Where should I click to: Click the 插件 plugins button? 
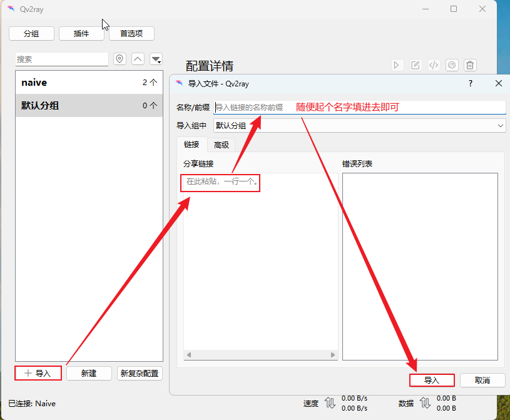coord(81,34)
